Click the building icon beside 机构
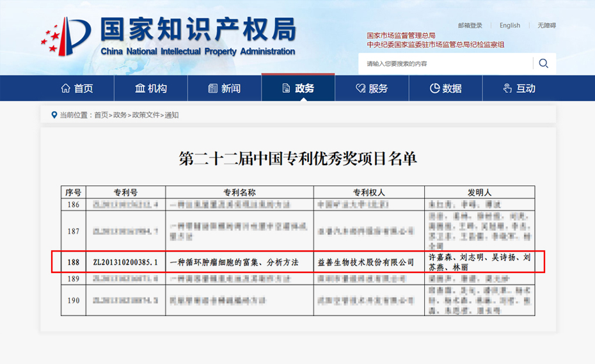 pyautogui.click(x=140, y=88)
